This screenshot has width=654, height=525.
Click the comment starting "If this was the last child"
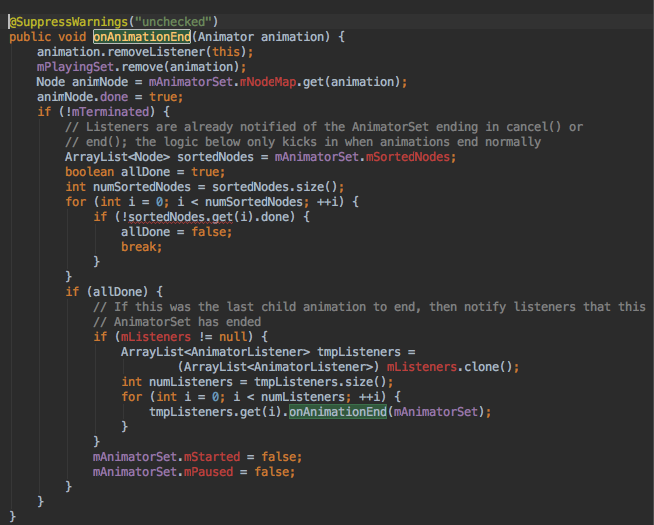pos(369,306)
